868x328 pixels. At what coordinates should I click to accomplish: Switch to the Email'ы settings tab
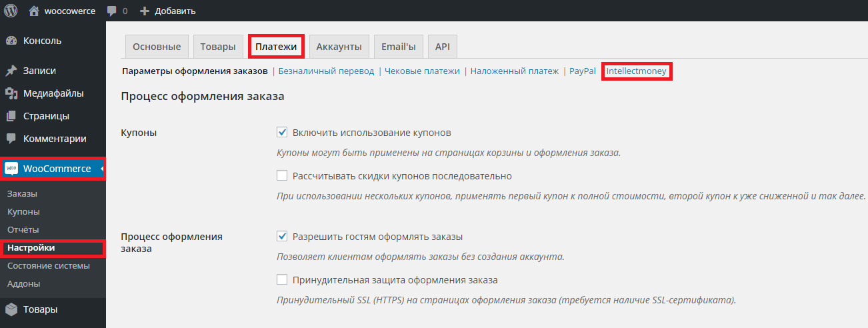coord(398,47)
